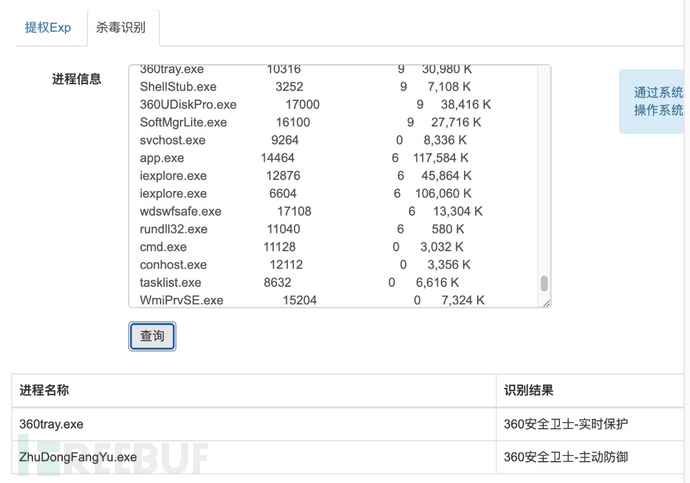
Task: Click the 进程信息 field label
Action: point(77,79)
